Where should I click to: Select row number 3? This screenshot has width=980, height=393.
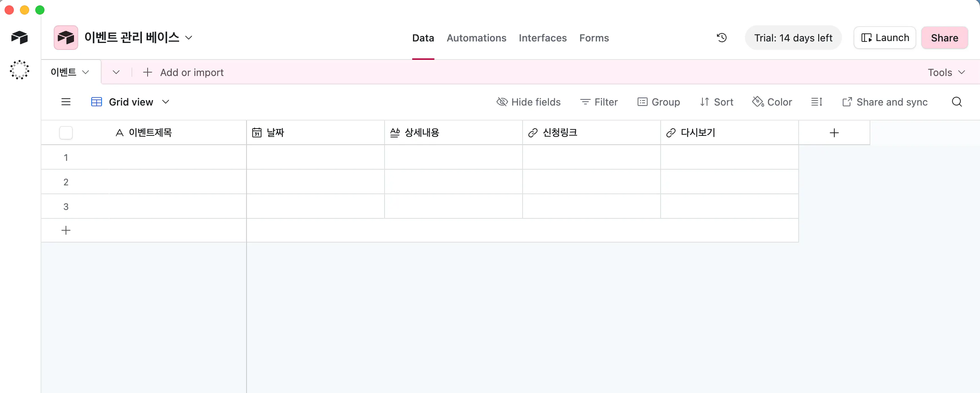(66, 206)
